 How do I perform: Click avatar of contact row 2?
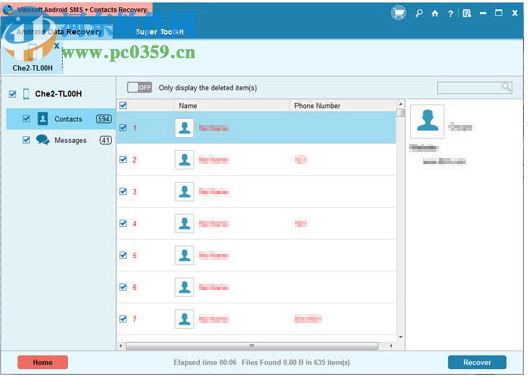(x=184, y=160)
